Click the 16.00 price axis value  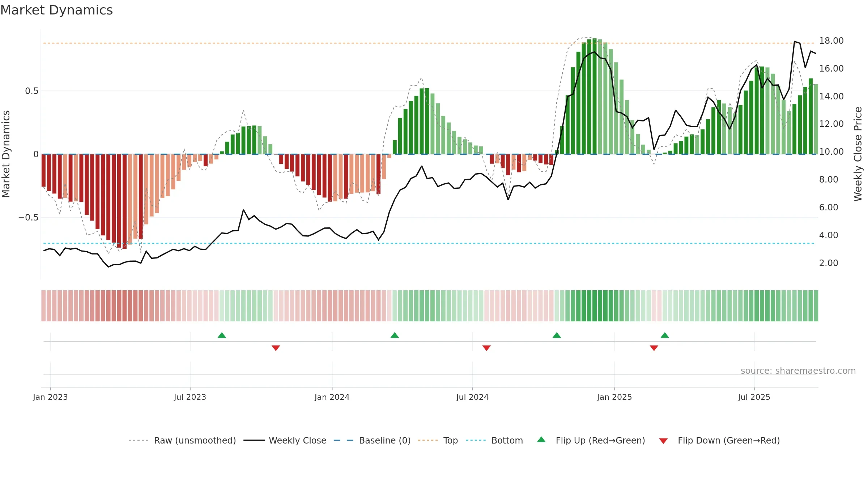pos(831,69)
